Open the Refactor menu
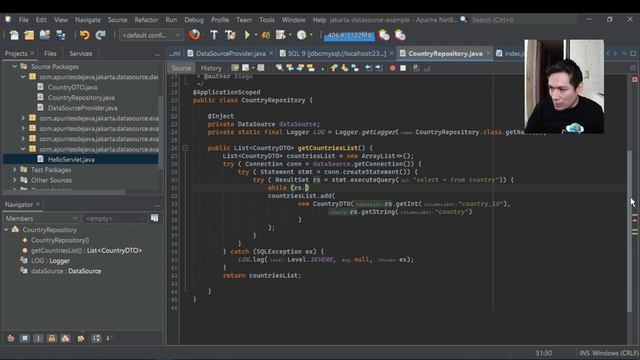The height and width of the screenshot is (360, 640). tap(146, 20)
